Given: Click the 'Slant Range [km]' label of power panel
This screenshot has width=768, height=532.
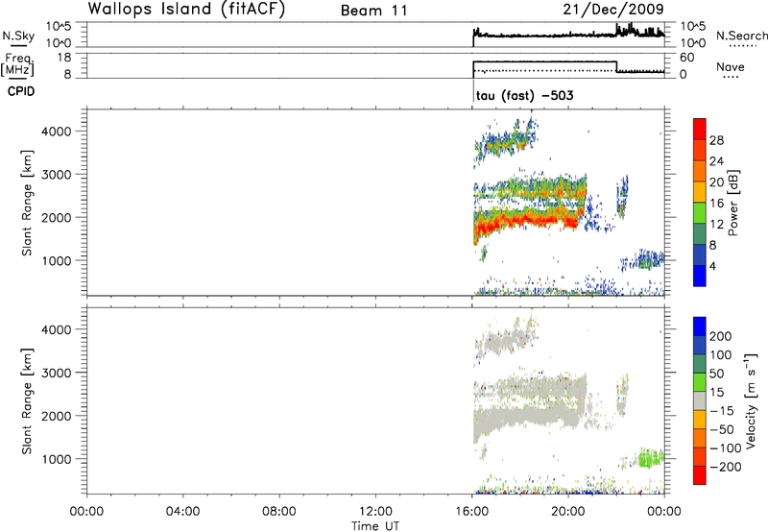Looking at the screenshot, I should [x=28, y=203].
